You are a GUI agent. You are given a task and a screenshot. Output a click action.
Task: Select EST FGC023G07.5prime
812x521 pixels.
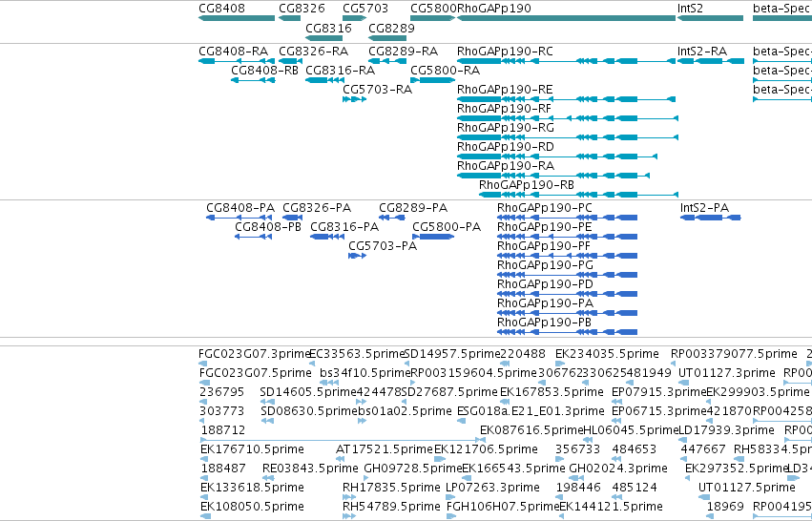click(205, 383)
